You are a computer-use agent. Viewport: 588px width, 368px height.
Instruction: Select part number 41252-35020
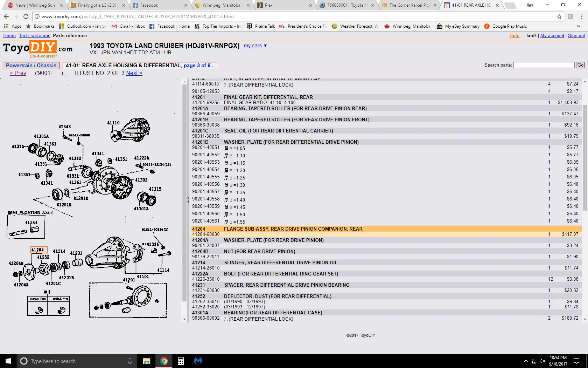pyautogui.click(x=206, y=307)
